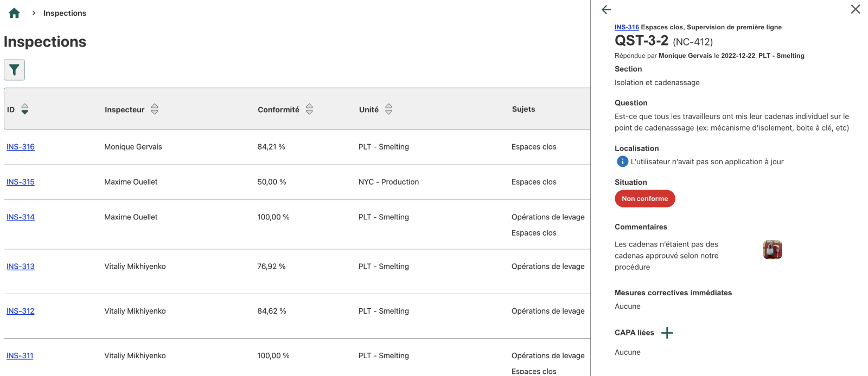Click the Sujets column header
The height and width of the screenshot is (376, 868).
(x=524, y=109)
